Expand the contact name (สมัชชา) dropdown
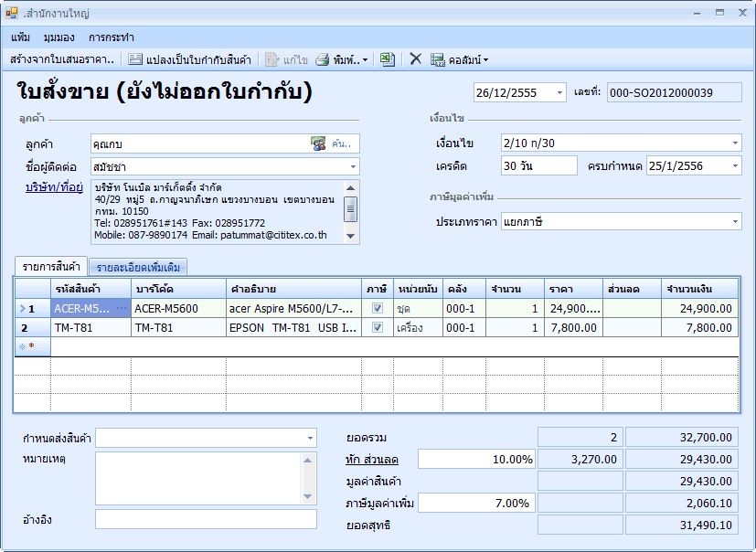The image size is (756, 552). (x=353, y=166)
